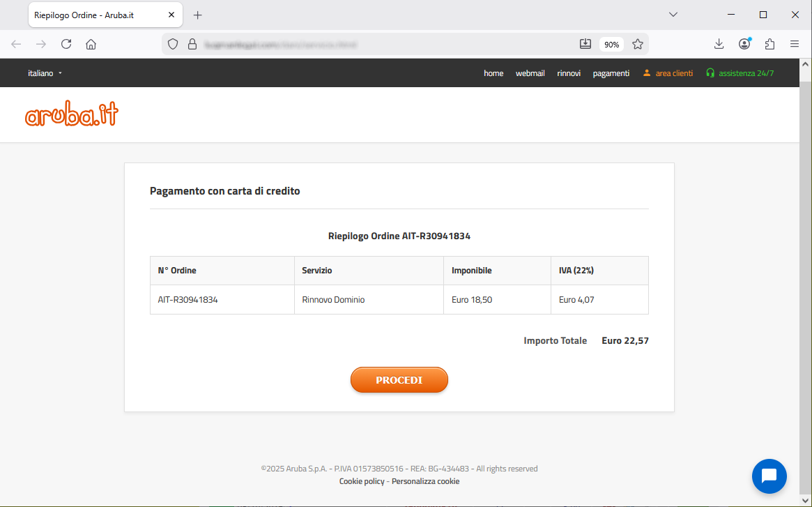Open the chat support bubble icon
812x507 pixels.
pos(769,476)
